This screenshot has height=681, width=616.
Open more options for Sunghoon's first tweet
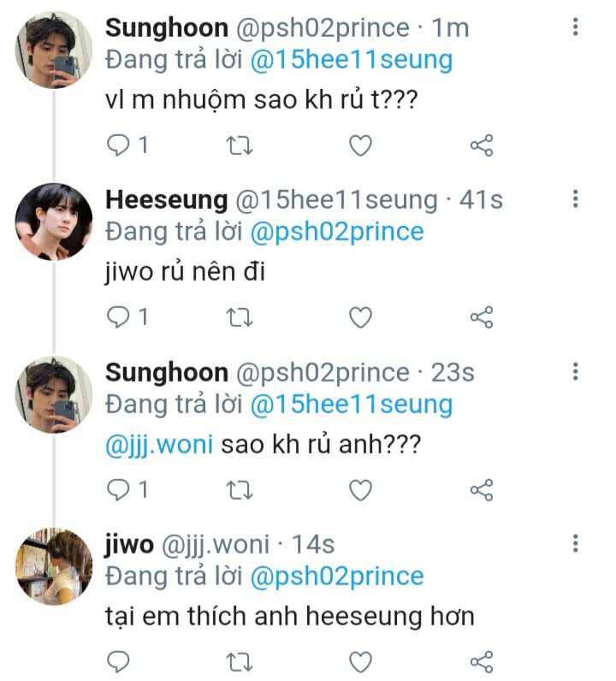(576, 27)
